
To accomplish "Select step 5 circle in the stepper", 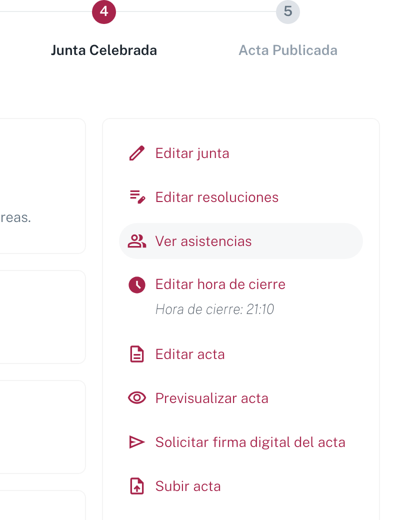I will pos(288,11).
